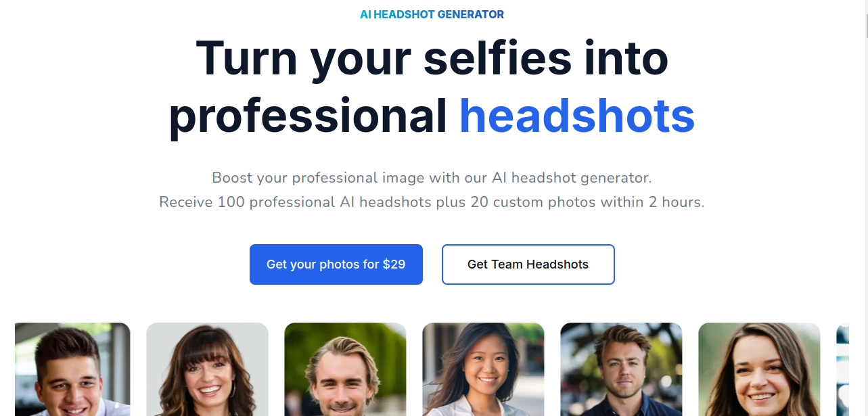Screen dimensions: 868x416
Task: Click the Boost your professional image sentence
Action: click(x=432, y=178)
